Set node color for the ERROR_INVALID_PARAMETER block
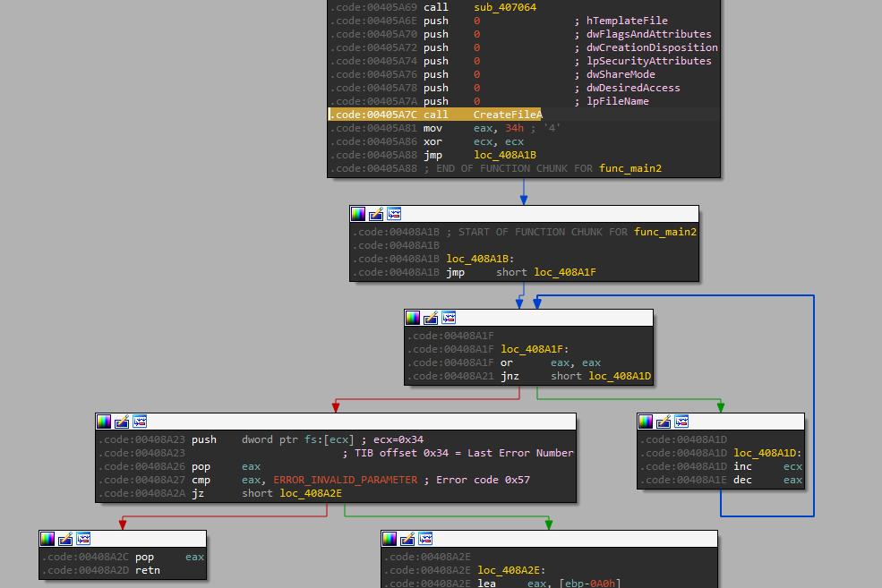The width and height of the screenshot is (882, 588). point(104,422)
